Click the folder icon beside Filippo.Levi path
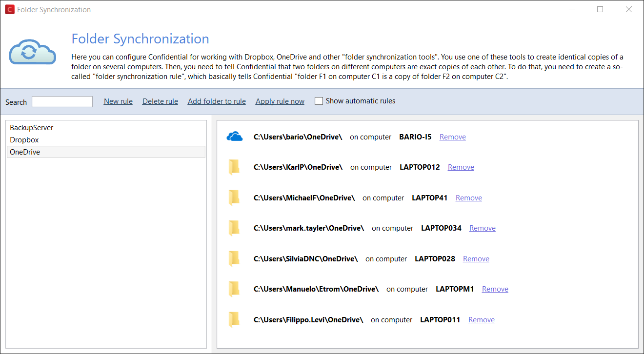 [235, 320]
